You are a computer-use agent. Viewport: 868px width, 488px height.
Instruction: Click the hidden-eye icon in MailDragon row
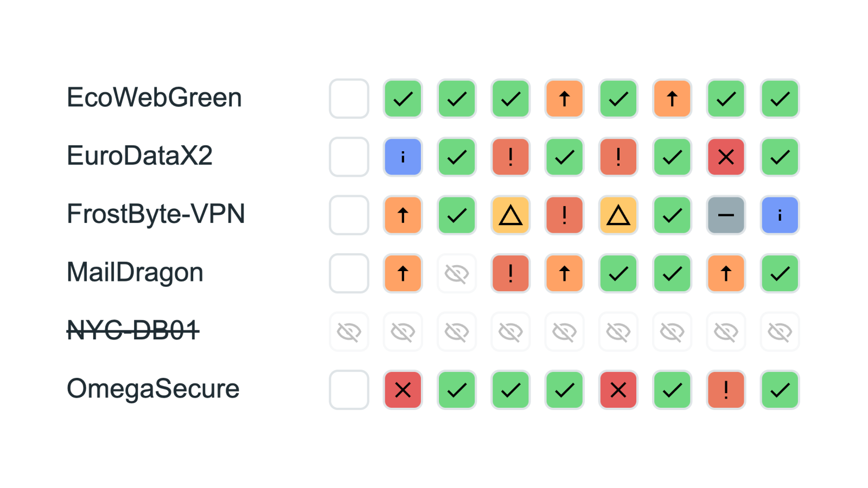[457, 273]
